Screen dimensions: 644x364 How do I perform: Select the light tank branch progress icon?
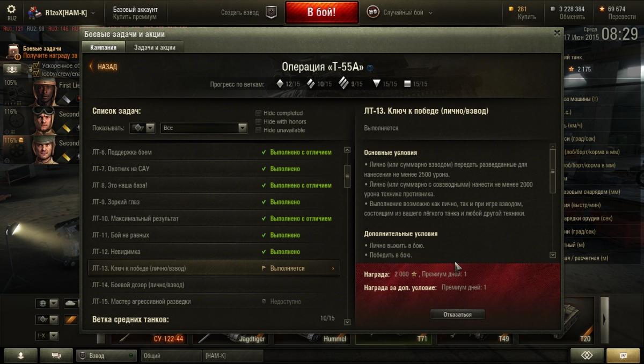(279, 83)
